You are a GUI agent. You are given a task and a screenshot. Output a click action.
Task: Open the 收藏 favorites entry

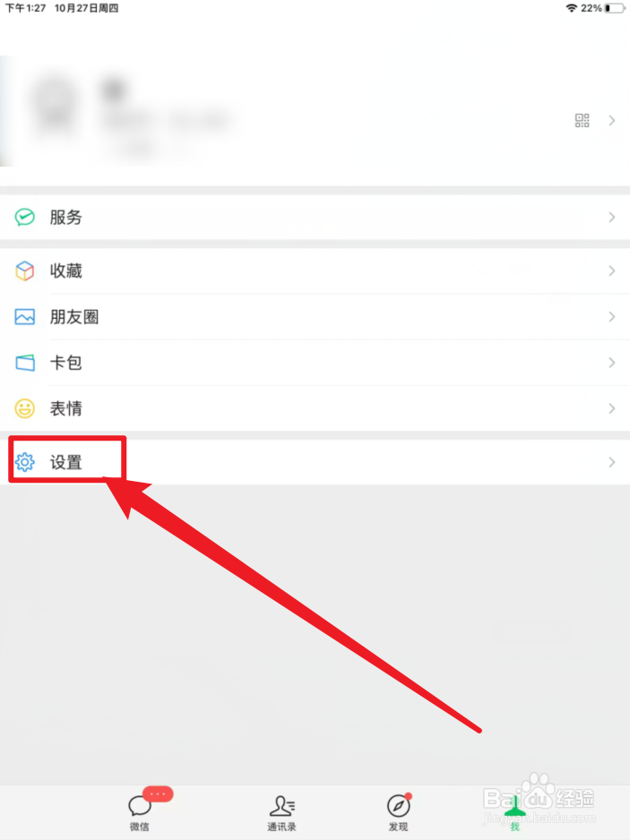315,271
